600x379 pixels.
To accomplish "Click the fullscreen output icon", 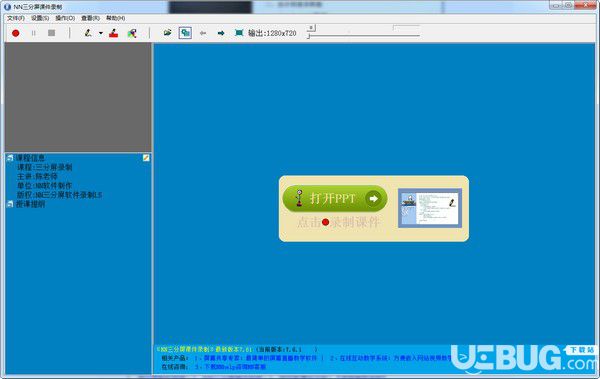I will (239, 33).
